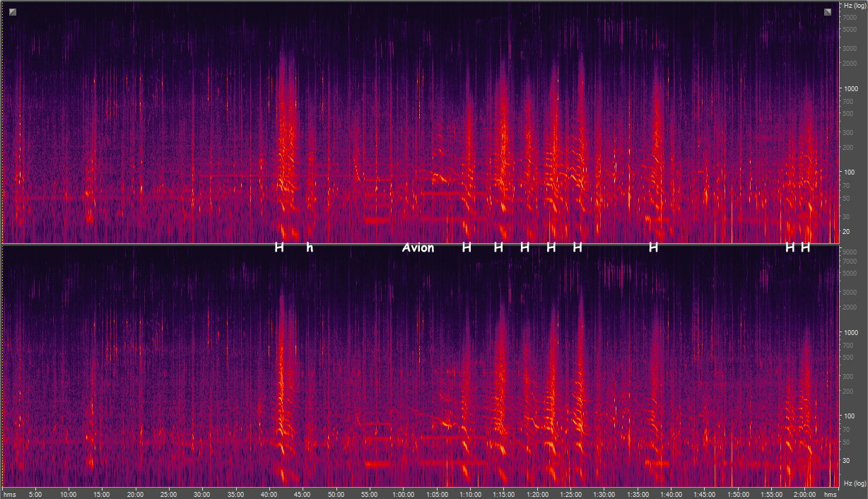Click the last 'H' marker near 2:00:00
The height and width of the screenshot is (499, 868).
[805, 247]
